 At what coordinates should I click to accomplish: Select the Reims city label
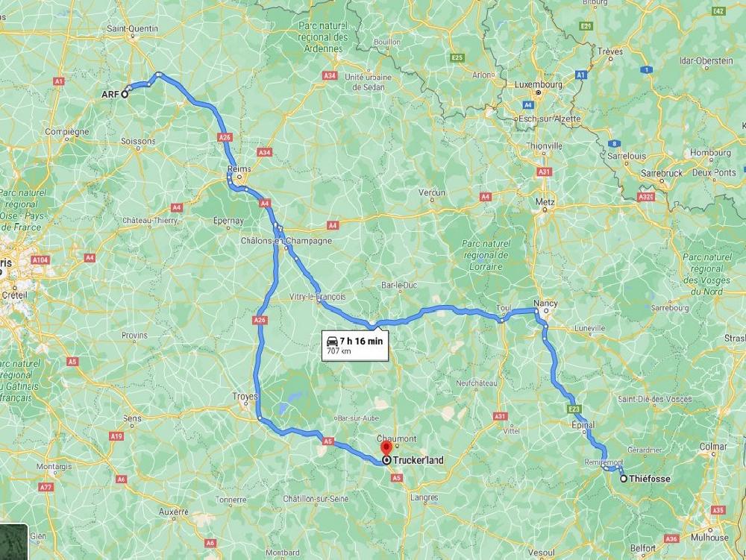[x=239, y=169]
